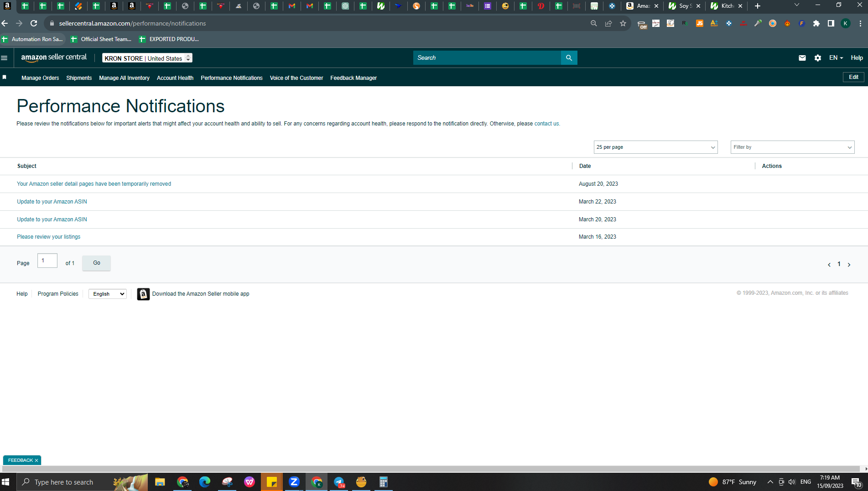The image size is (868, 491).
Task: Open the buyer messages mail icon
Action: [x=802, y=58]
